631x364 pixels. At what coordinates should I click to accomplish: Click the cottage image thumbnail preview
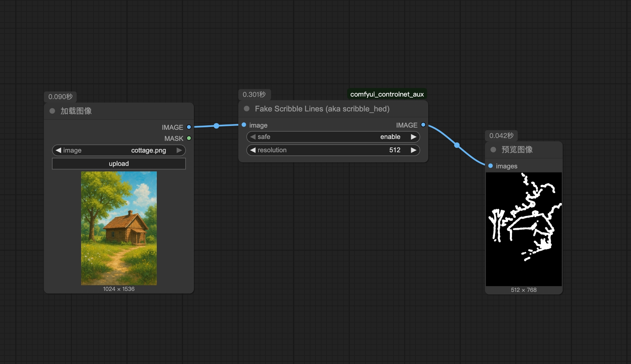point(118,228)
